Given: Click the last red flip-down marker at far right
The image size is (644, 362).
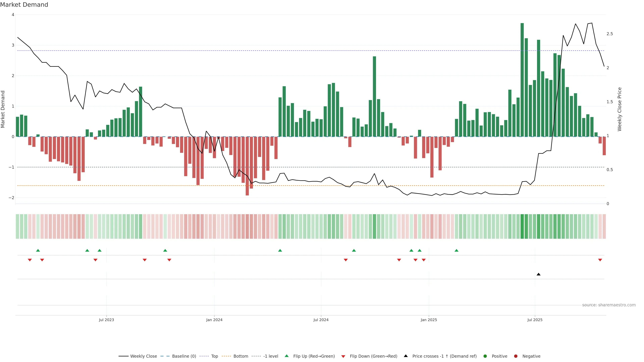Looking at the screenshot, I should [600, 260].
